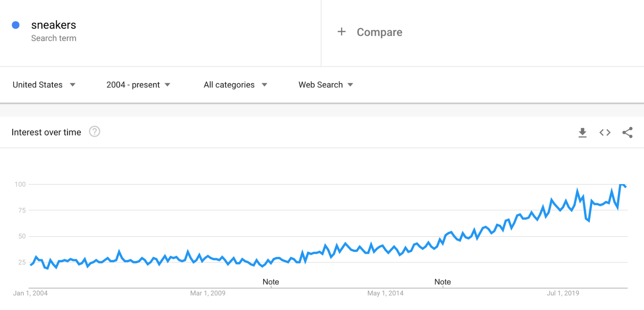The height and width of the screenshot is (310, 644).
Task: Open the first Note marker on chart
Action: [271, 282]
